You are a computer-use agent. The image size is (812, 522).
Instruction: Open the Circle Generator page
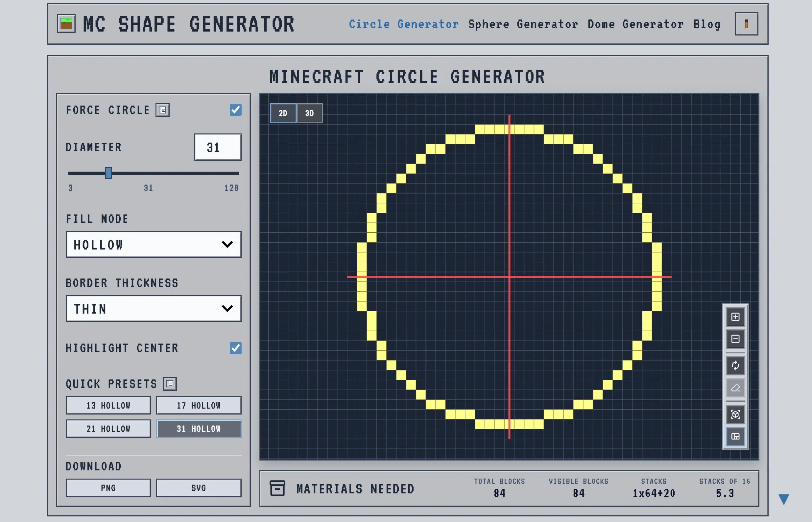tap(404, 24)
